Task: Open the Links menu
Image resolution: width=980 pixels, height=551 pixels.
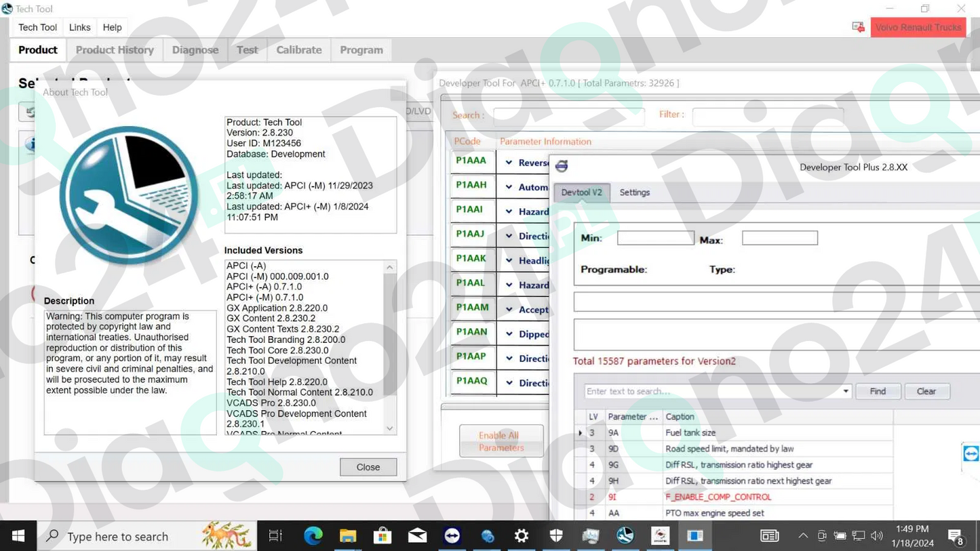Action: point(79,27)
